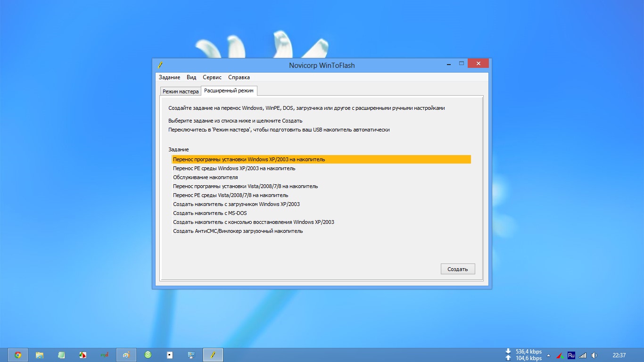
Task: Click the 104,6 kbps upload speed reading
Action: pos(528,358)
